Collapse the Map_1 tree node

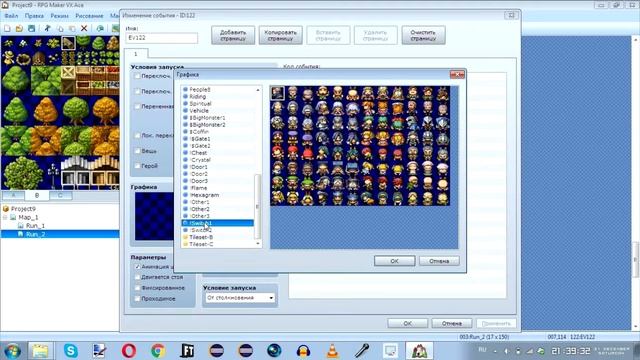point(5,218)
